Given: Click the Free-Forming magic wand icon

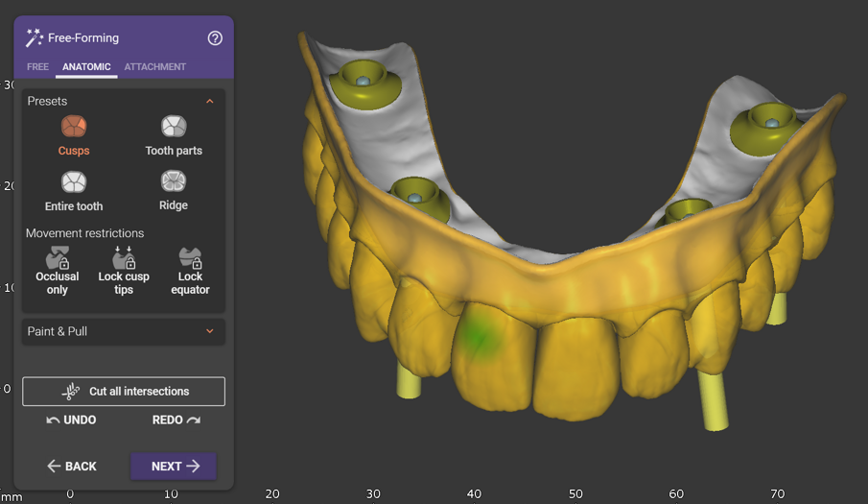Looking at the screenshot, I should point(35,38).
